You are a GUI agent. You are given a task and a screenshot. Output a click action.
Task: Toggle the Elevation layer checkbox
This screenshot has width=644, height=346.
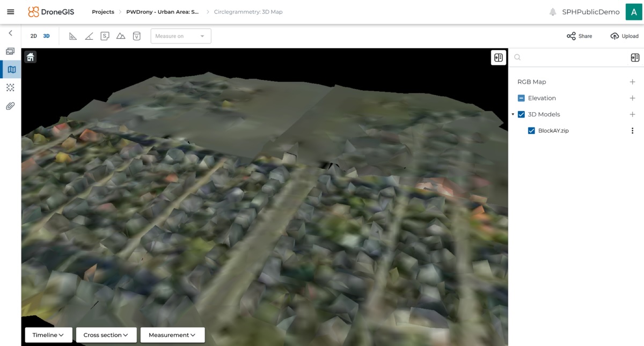click(x=521, y=98)
